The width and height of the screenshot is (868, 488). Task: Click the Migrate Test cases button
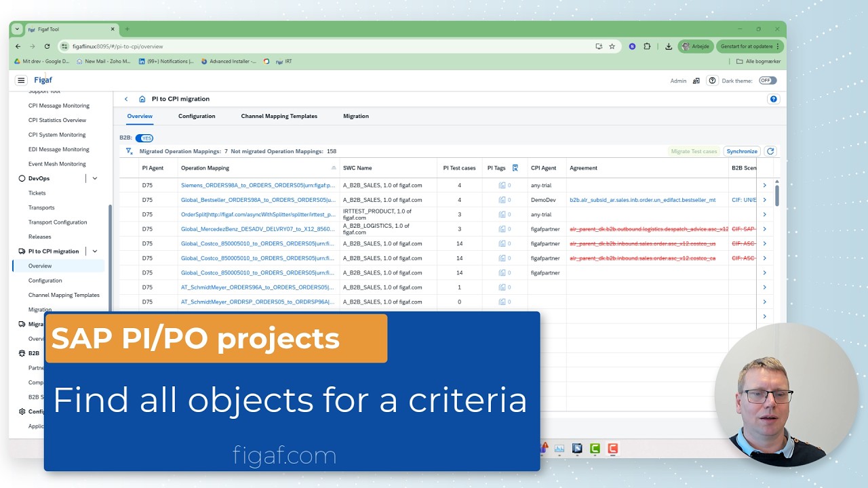tap(694, 151)
